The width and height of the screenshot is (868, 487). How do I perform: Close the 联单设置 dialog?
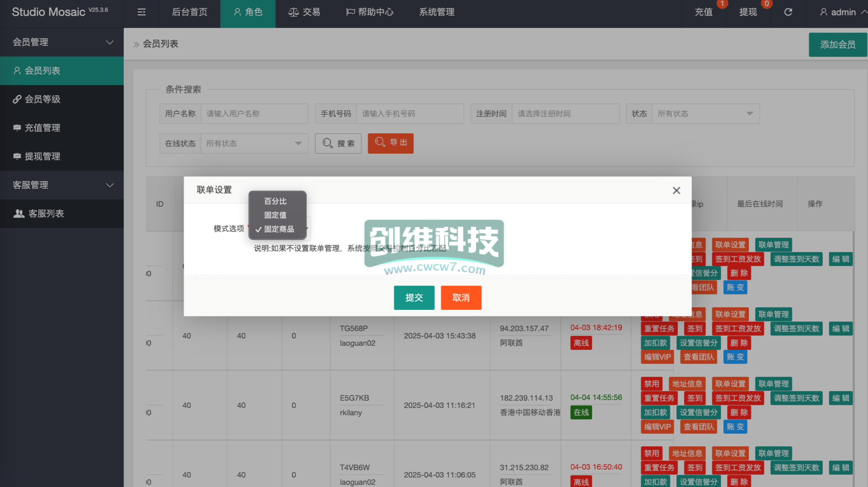coord(676,191)
